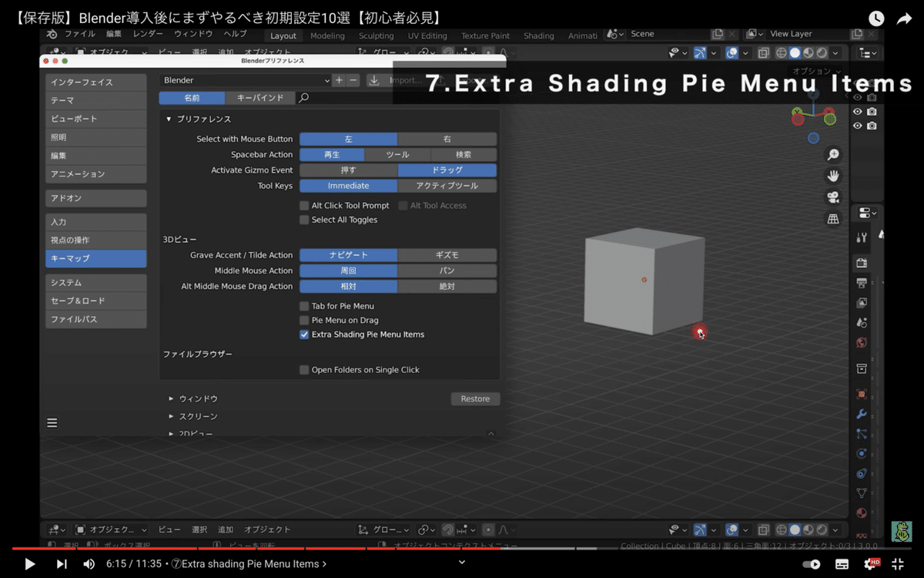The height and width of the screenshot is (578, 924).
Task: Expand the ウィンドウ keymap section
Action: tap(171, 398)
